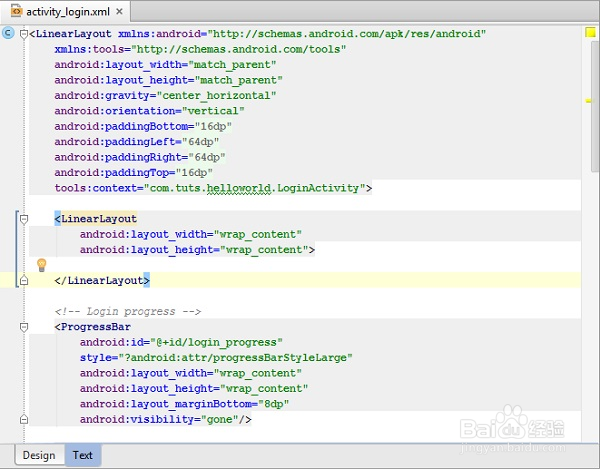This screenshot has width=600, height=469.
Task: Close the activity_login.xml tab
Action: point(119,11)
